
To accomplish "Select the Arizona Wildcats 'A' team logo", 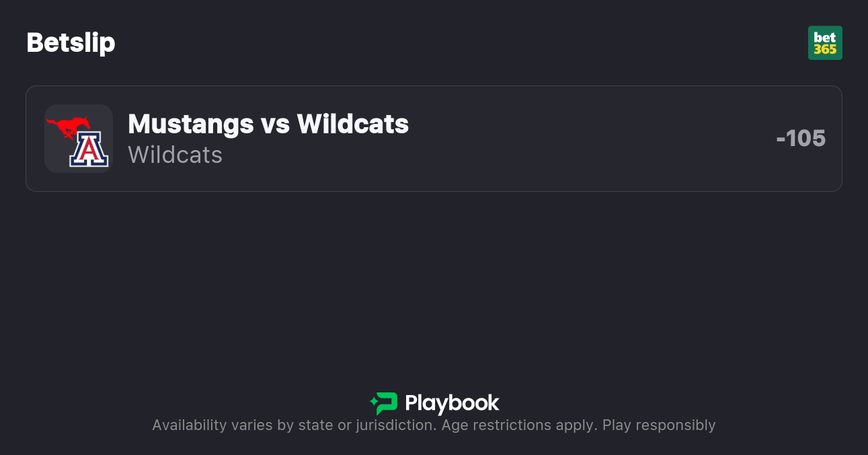I will (x=88, y=150).
